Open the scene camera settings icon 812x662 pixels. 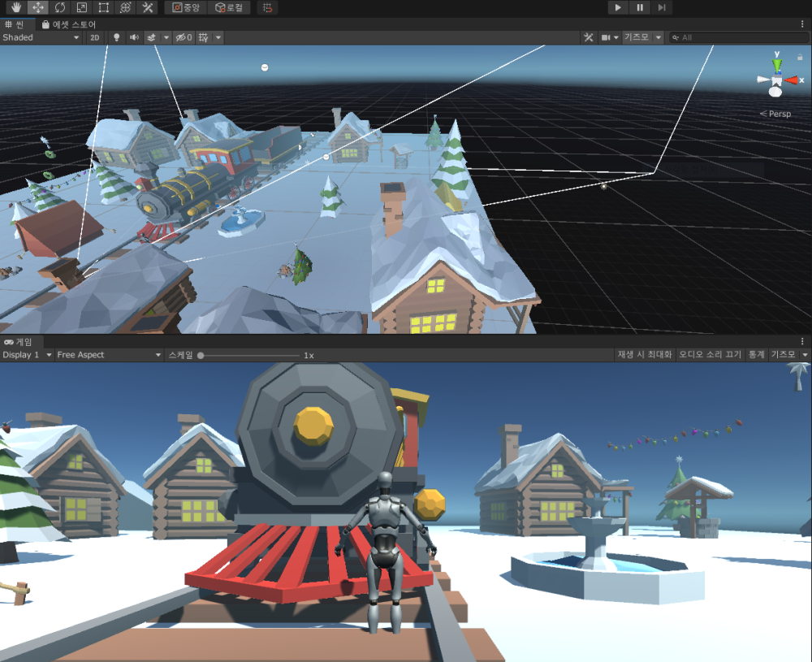click(x=606, y=37)
